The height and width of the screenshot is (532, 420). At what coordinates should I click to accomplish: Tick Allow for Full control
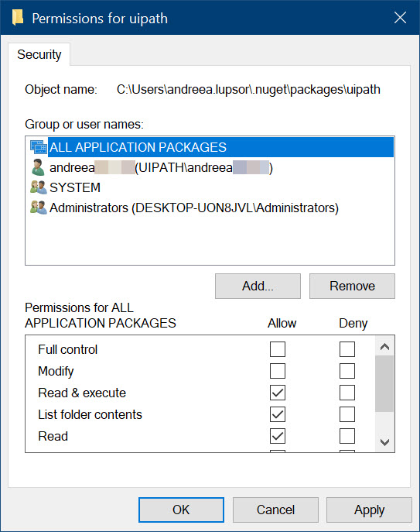click(x=278, y=349)
